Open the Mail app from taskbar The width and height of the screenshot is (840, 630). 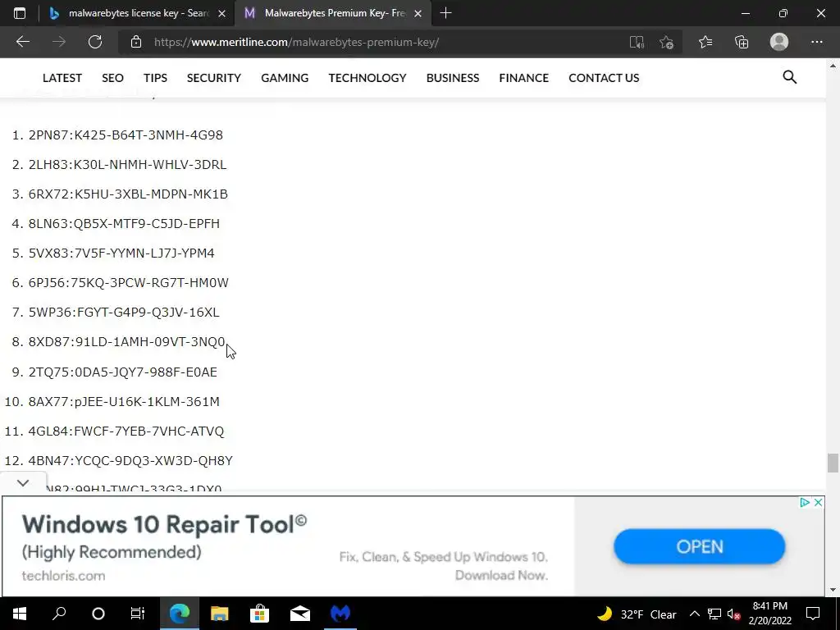point(300,614)
